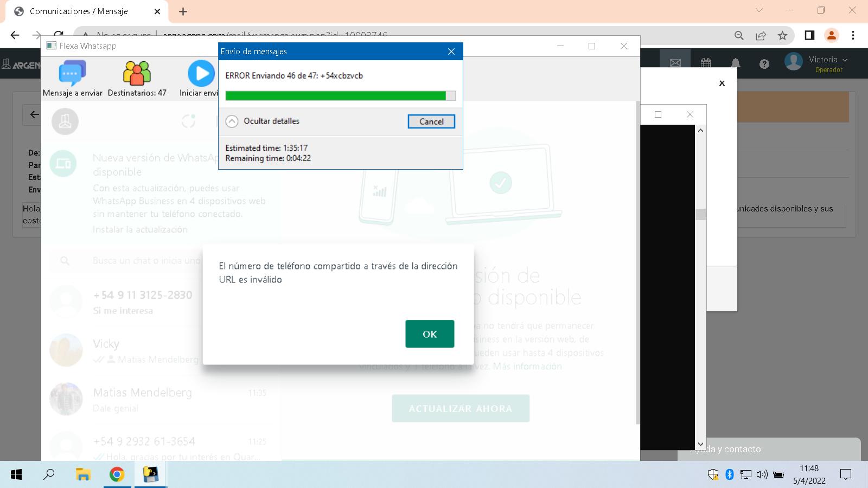The image size is (868, 488).
Task: Show Chrome tab search dropdown arrow
Action: click(x=759, y=10)
